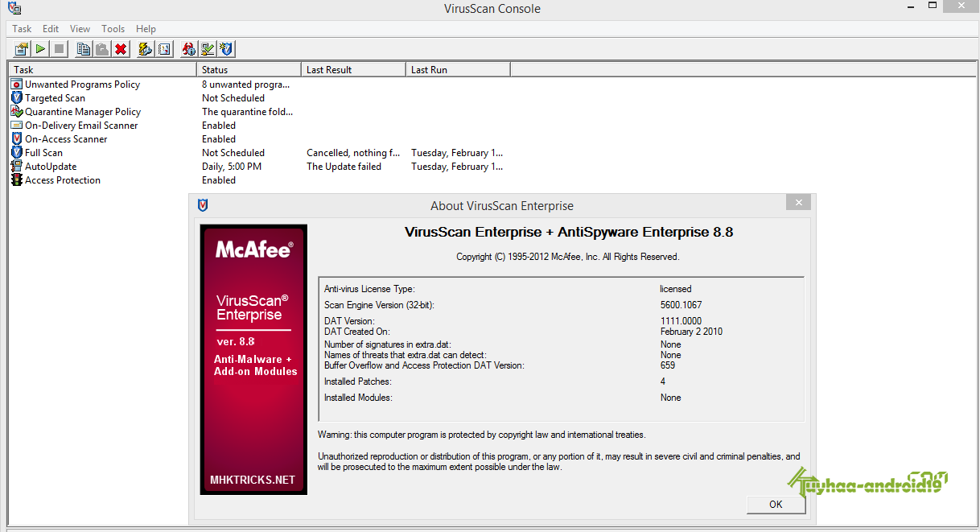Open the Edit menu

point(51,29)
